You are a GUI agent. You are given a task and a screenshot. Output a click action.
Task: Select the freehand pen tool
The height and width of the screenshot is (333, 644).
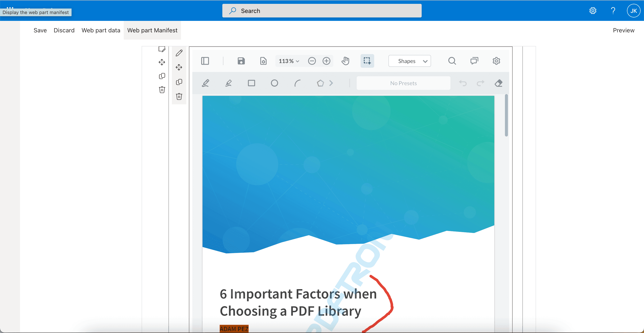coord(206,83)
